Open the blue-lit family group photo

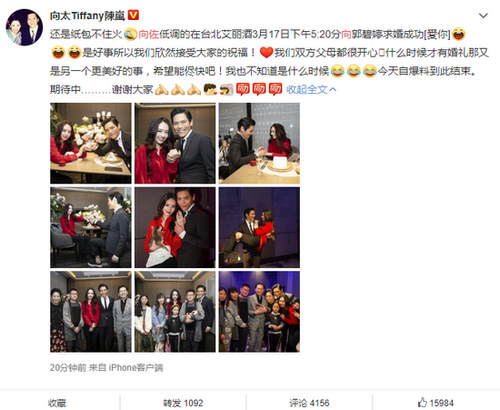[x=259, y=312]
